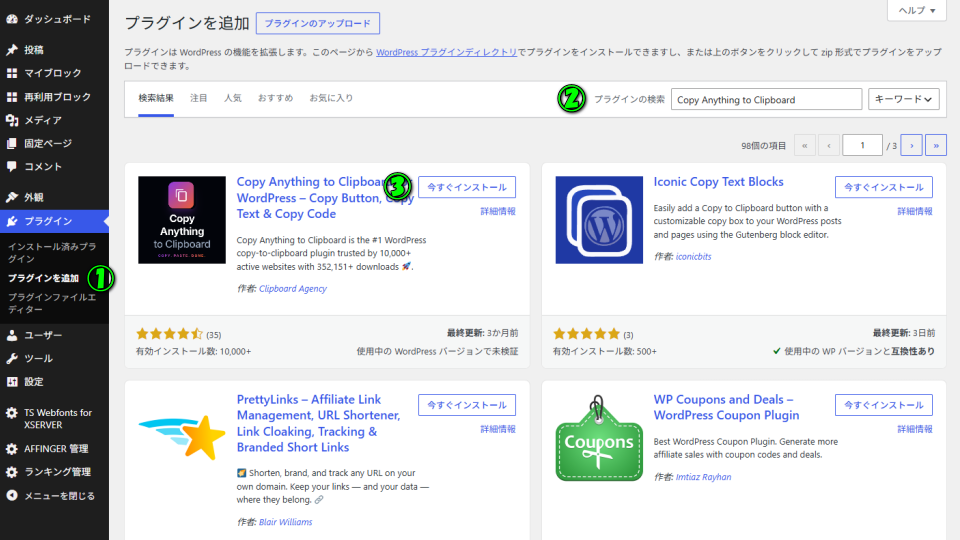Open Blair Williams author link
This screenshot has height=540, width=960.
tap(285, 522)
